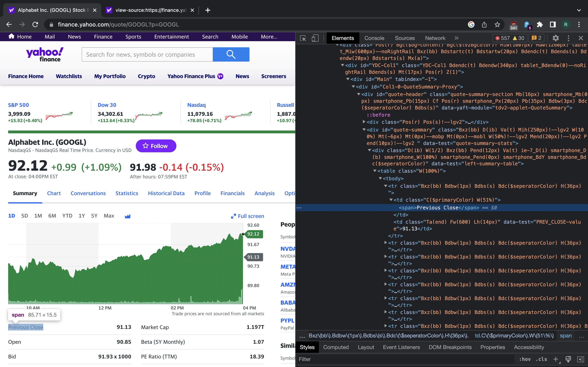Switch to the Console tab
This screenshot has width=588, height=367.
[374, 38]
